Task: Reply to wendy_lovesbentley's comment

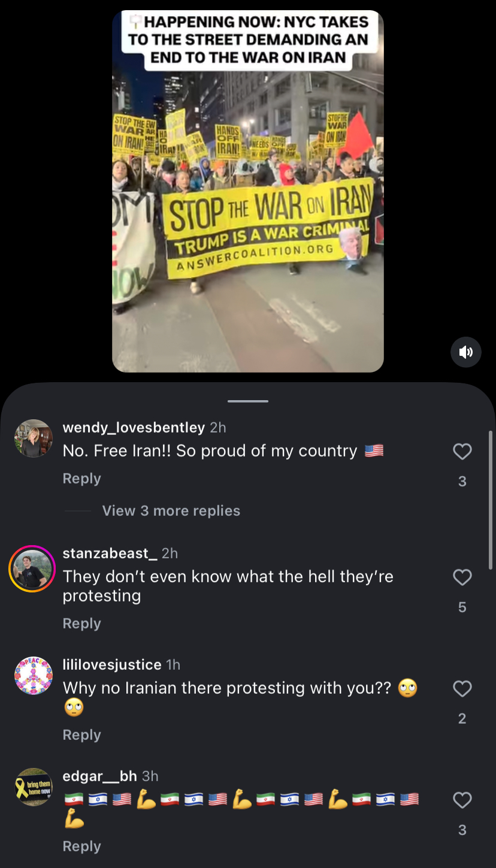Action: [82, 479]
